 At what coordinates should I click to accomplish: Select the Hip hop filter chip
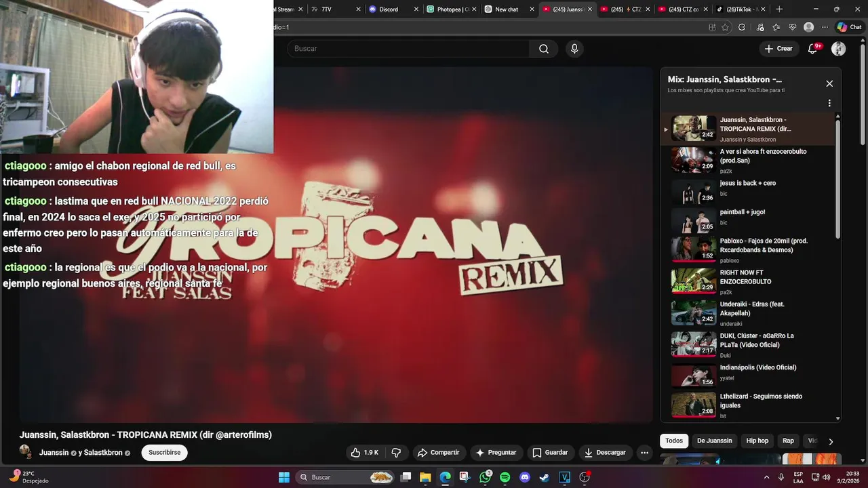757,441
